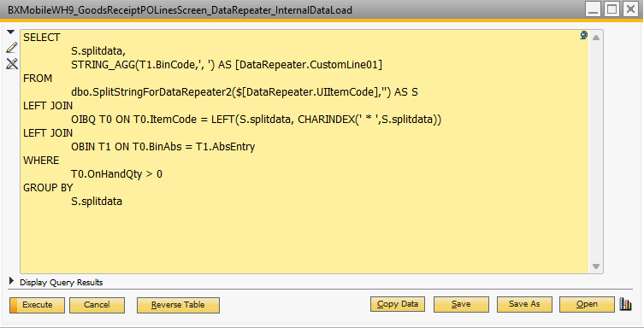Click the editor scrollbar down arrow

click(596, 266)
